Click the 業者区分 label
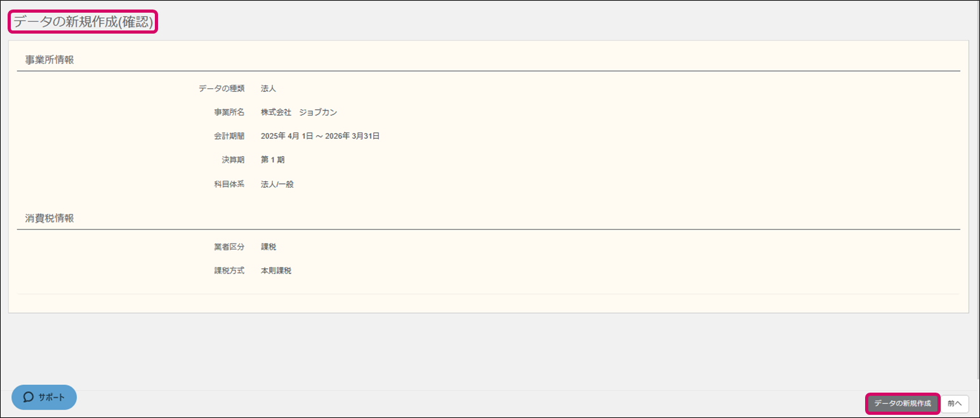This screenshot has height=418, width=980. pos(229,247)
